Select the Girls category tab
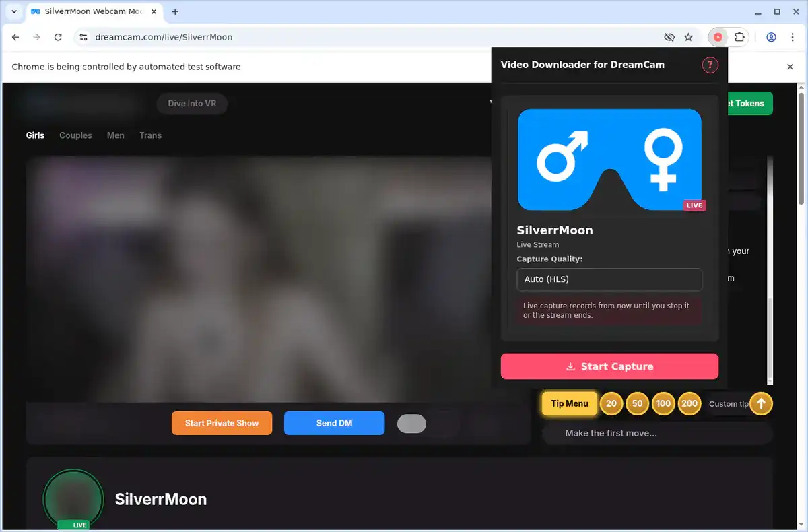Viewport: 808px width, 532px height. (35, 135)
